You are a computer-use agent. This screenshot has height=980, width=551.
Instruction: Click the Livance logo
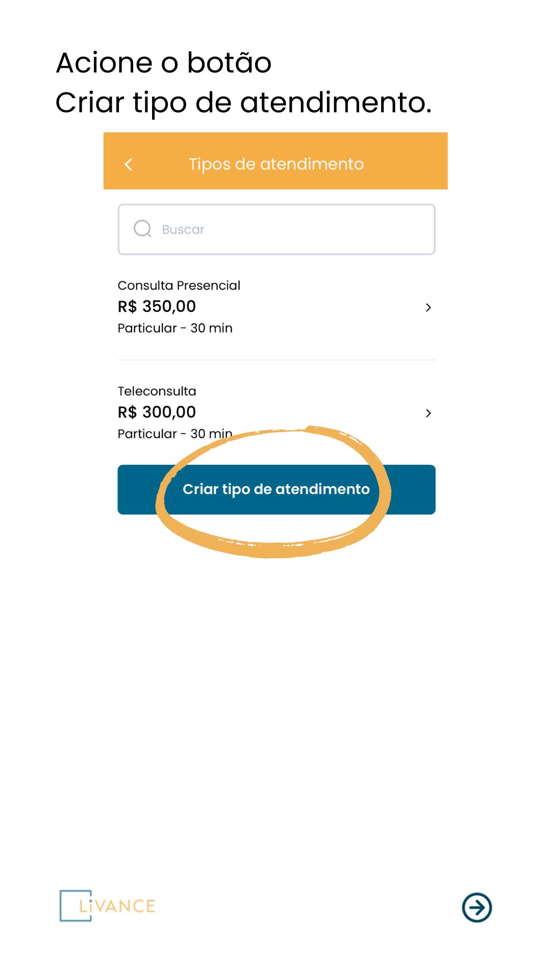[107, 905]
